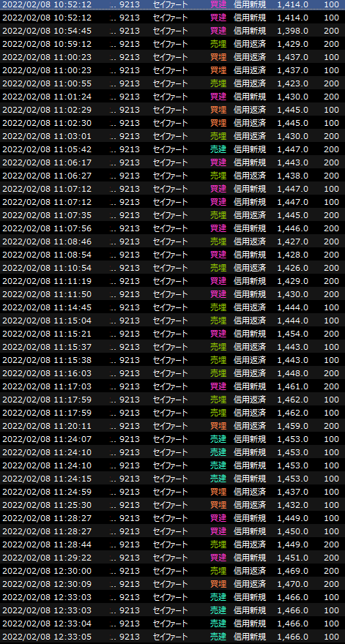Image resolution: width=345 pixels, height=644 pixels.
Task: Click the 11:01:24 timestamp cell
Action: tap(47, 97)
